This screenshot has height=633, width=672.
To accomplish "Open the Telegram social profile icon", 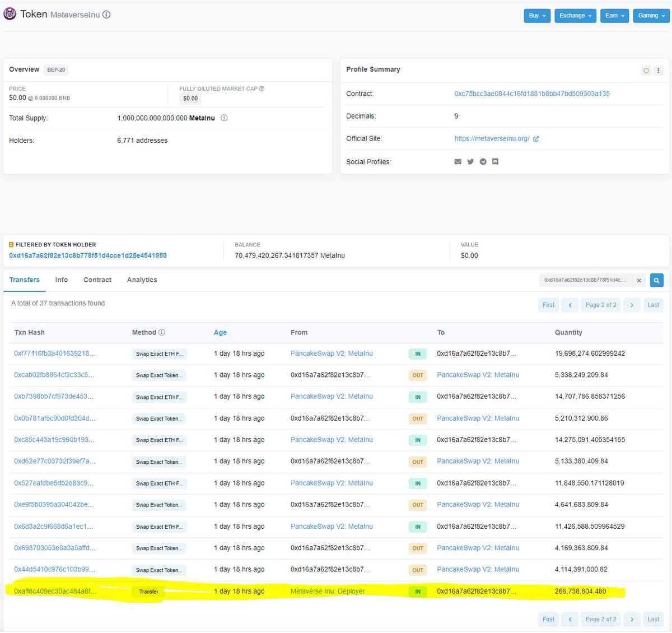I will 483,162.
